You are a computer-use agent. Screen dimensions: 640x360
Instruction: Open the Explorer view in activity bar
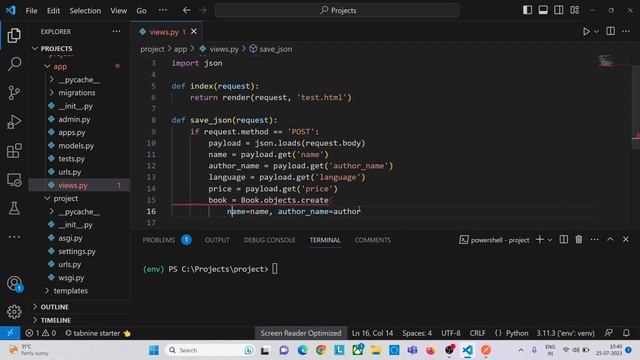14,36
